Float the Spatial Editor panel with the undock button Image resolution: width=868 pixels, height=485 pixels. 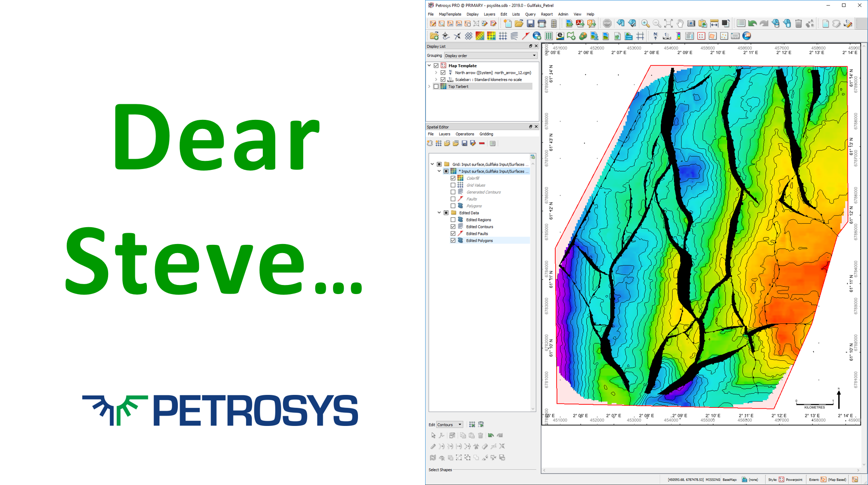pyautogui.click(x=530, y=127)
